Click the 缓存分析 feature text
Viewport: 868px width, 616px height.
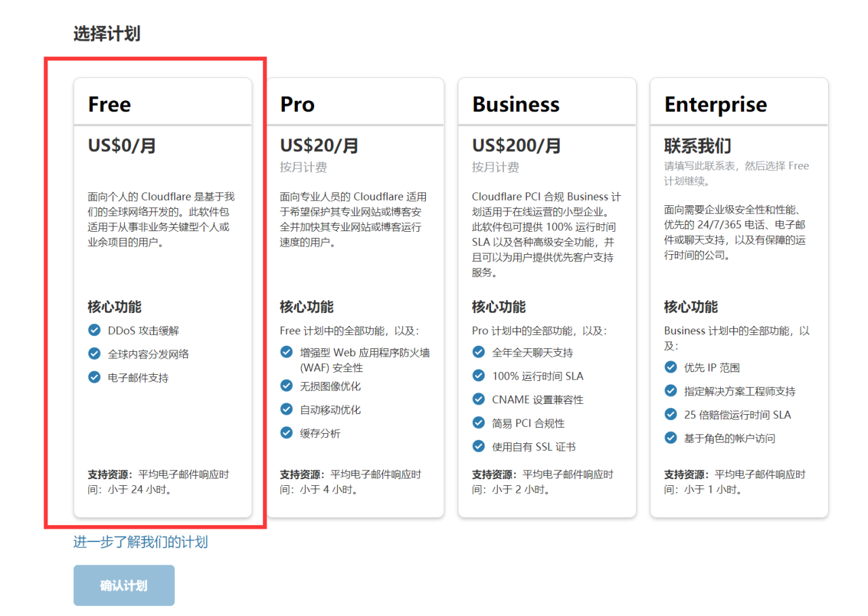tap(320, 434)
